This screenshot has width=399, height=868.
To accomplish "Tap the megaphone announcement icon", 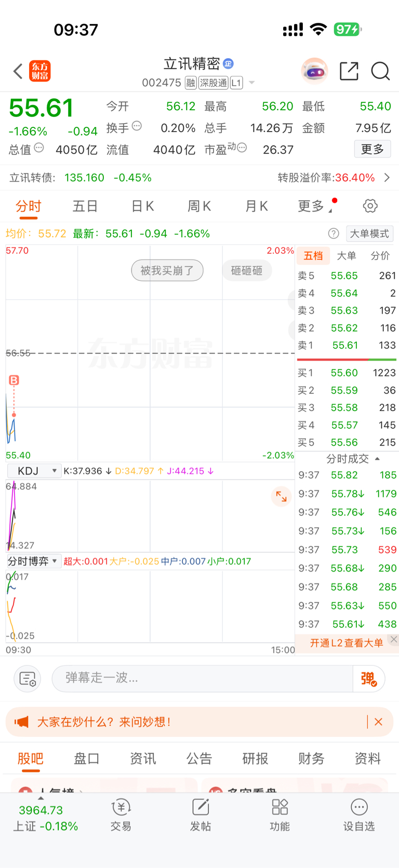I will pyautogui.click(x=21, y=722).
